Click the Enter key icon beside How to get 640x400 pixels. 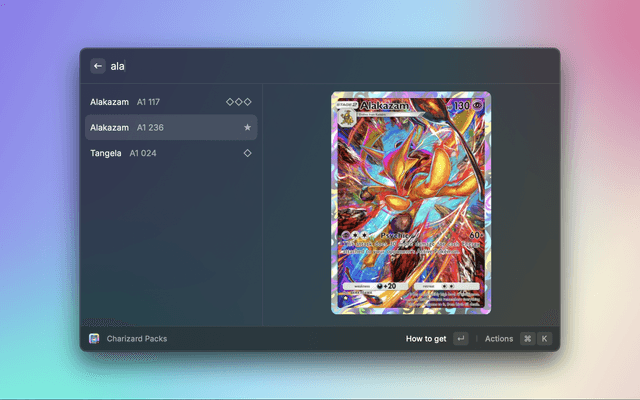point(460,339)
